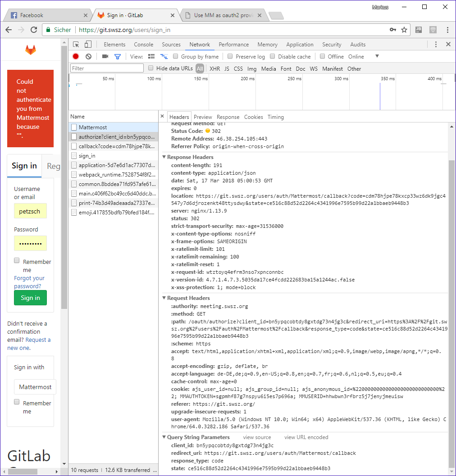Close the DevTools panel

[x=448, y=44]
